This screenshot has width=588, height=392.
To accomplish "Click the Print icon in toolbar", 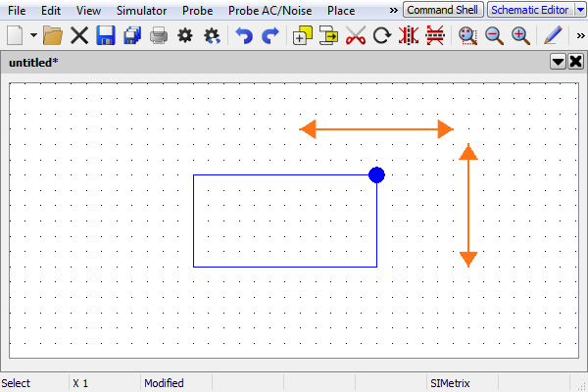I will click(158, 36).
